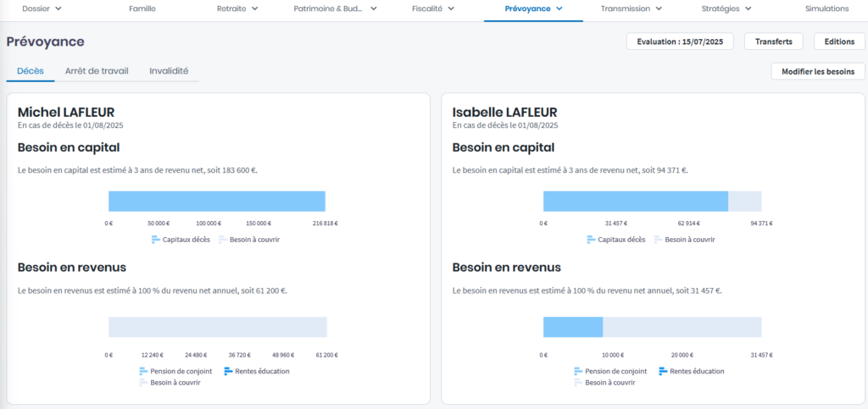Click Besoin à couvrir legend icon in Isabelle's revenue chart
Screen dimensions: 868x409
(578, 383)
